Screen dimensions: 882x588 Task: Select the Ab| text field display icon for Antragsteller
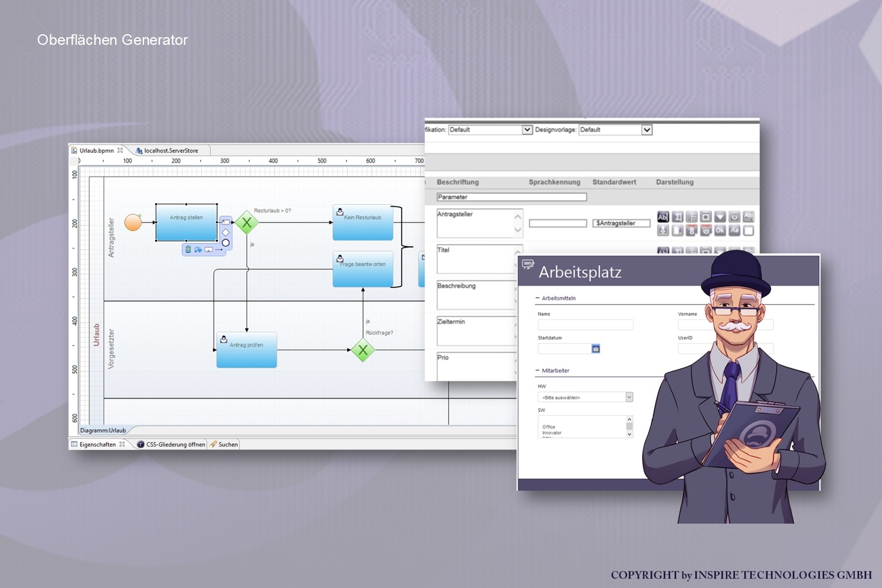(663, 217)
